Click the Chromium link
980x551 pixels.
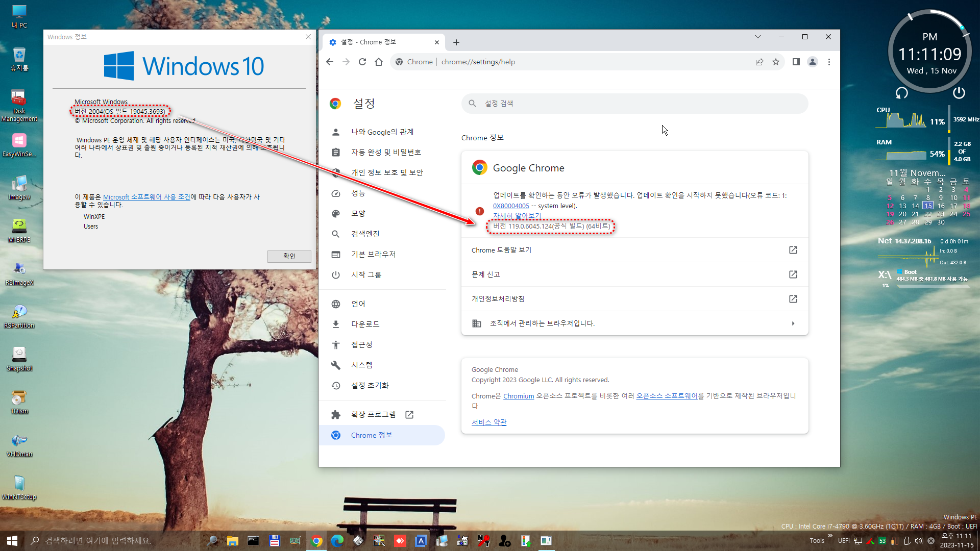point(519,396)
